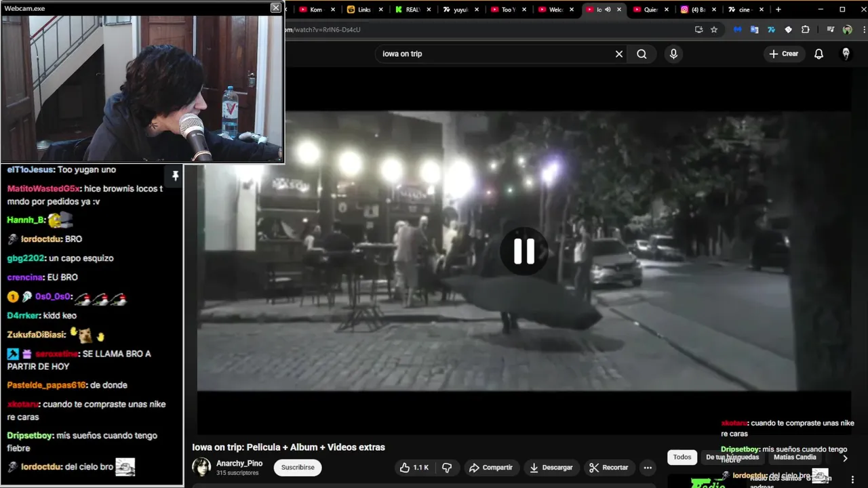The width and height of the screenshot is (868, 488).
Task: Click chat username elT1oJesus
Action: (30, 170)
